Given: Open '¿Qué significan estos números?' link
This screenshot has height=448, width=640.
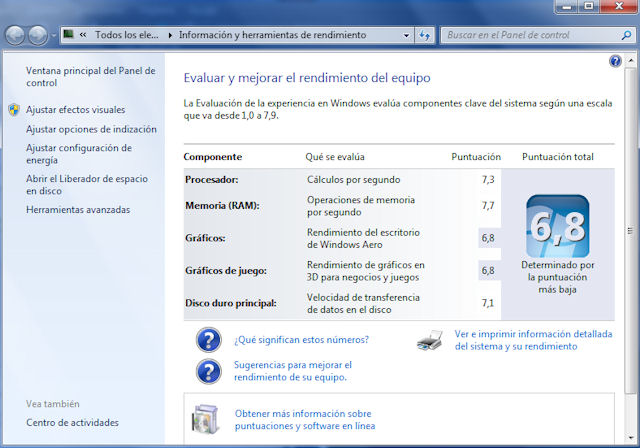Looking at the screenshot, I should point(301,340).
